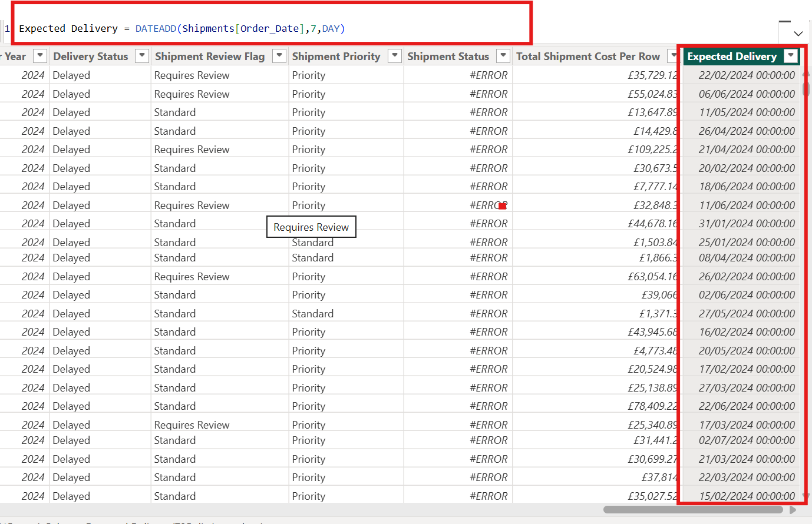Screen dimensions: 812x524
Task: Click the cost cell £4,773.48
Action: coord(655,350)
